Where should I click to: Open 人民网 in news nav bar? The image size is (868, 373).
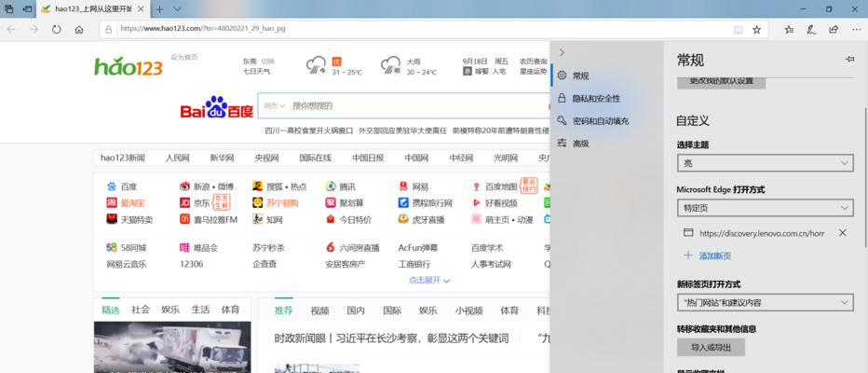(x=177, y=158)
